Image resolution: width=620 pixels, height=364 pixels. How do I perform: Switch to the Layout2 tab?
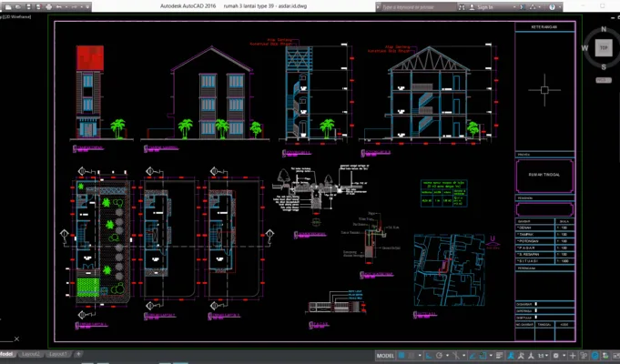coord(30,354)
